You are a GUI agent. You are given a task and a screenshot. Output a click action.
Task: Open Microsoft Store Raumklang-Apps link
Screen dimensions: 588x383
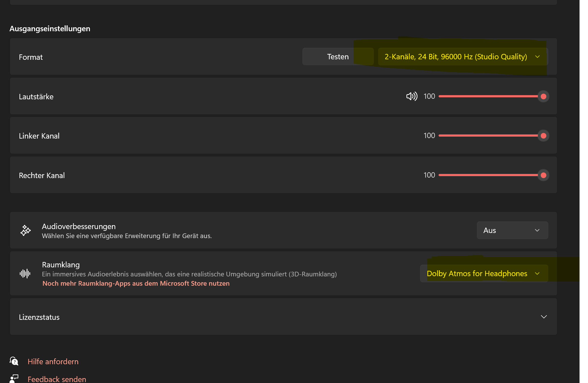pyautogui.click(x=136, y=283)
